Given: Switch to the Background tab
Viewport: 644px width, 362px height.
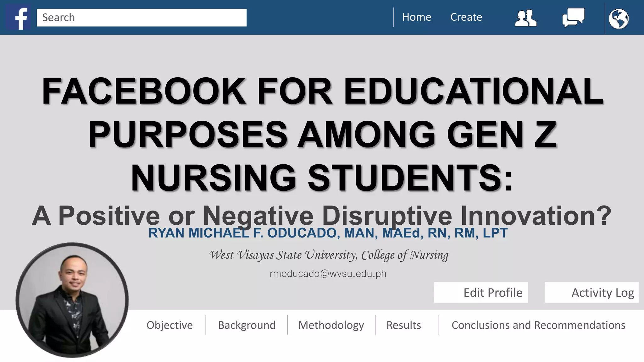Looking at the screenshot, I should (247, 325).
